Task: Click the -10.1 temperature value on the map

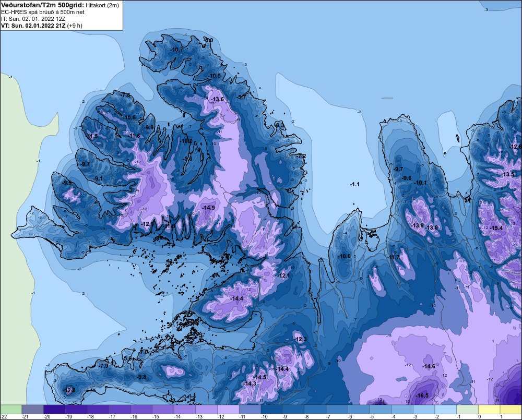Action: (421, 183)
